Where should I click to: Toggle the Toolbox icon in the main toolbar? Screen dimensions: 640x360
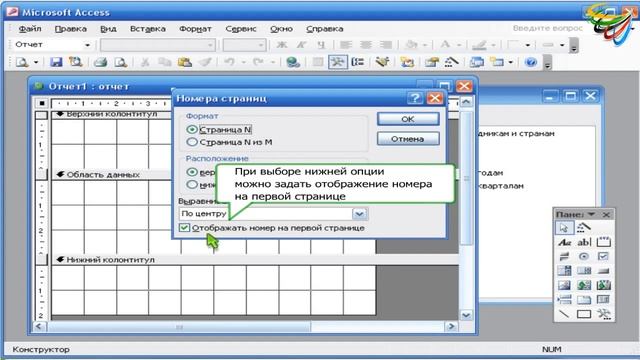tap(338, 62)
